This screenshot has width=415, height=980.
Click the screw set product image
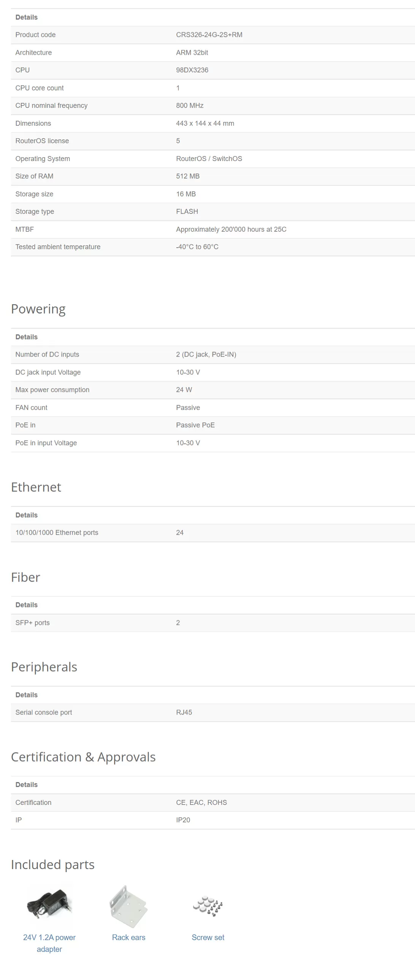(208, 907)
